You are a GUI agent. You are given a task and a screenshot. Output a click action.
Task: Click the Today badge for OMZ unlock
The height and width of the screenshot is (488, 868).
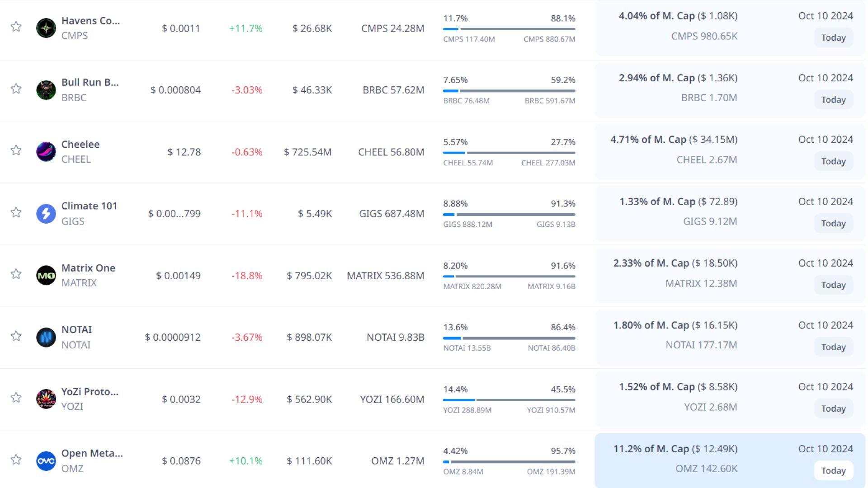coord(833,470)
